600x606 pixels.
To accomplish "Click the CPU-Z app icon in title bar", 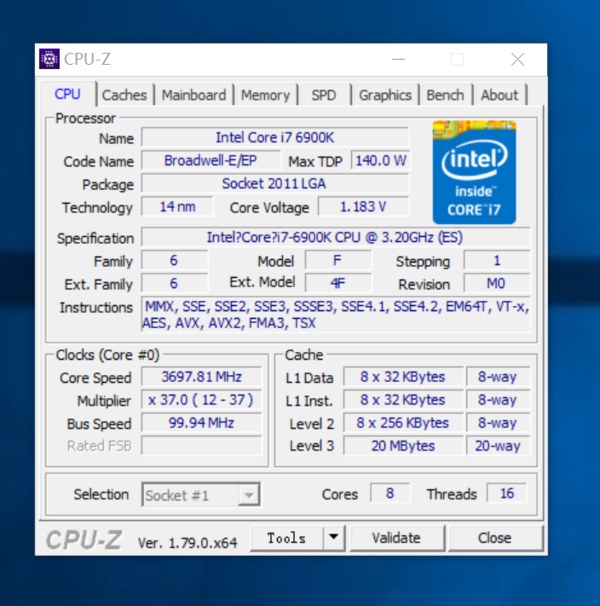I will (x=49, y=59).
